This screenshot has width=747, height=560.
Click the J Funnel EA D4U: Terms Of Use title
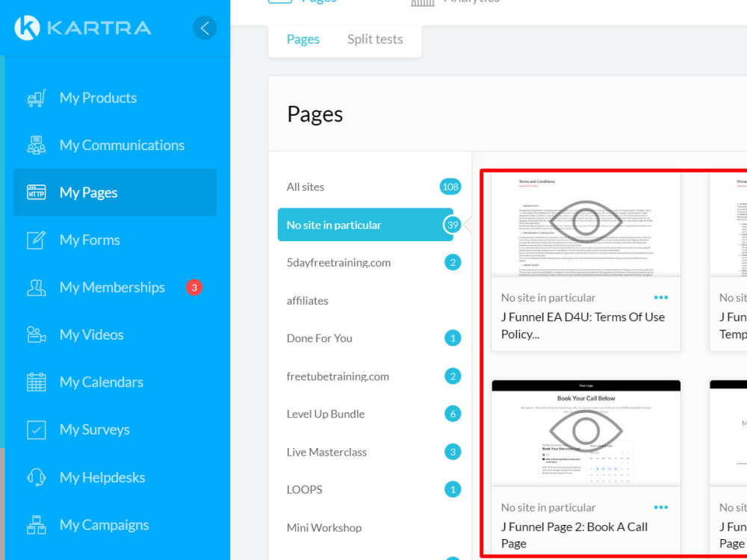pos(583,326)
